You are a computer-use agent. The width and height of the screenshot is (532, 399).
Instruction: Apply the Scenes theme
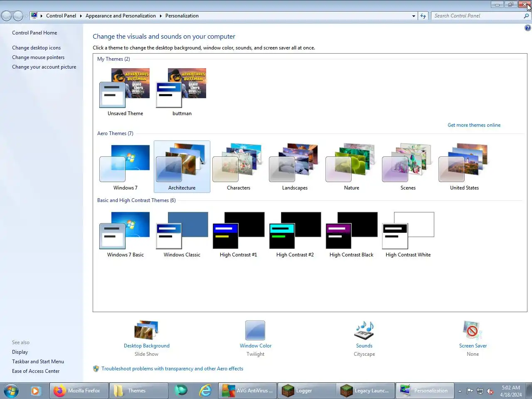(x=408, y=167)
